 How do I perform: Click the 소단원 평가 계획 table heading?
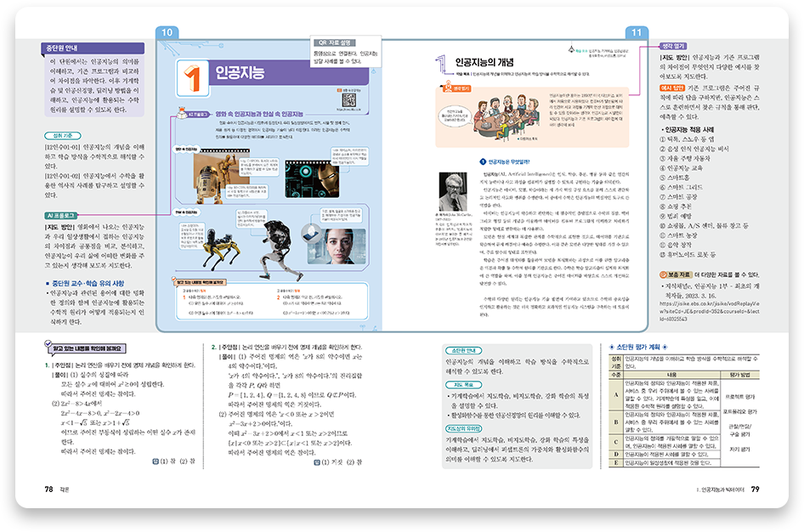pyautogui.click(x=638, y=347)
